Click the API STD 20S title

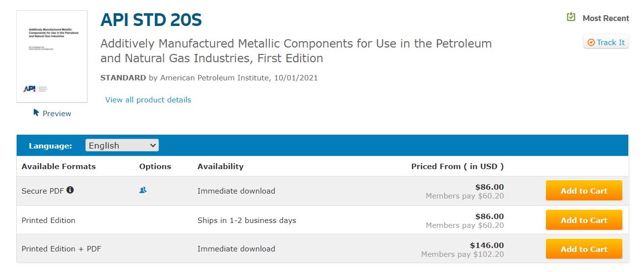pyautogui.click(x=151, y=20)
